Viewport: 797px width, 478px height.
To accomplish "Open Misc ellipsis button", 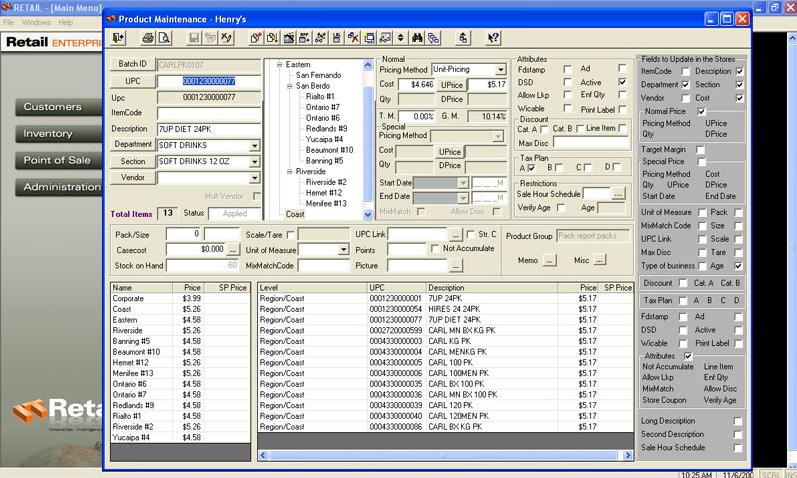I will 600,260.
